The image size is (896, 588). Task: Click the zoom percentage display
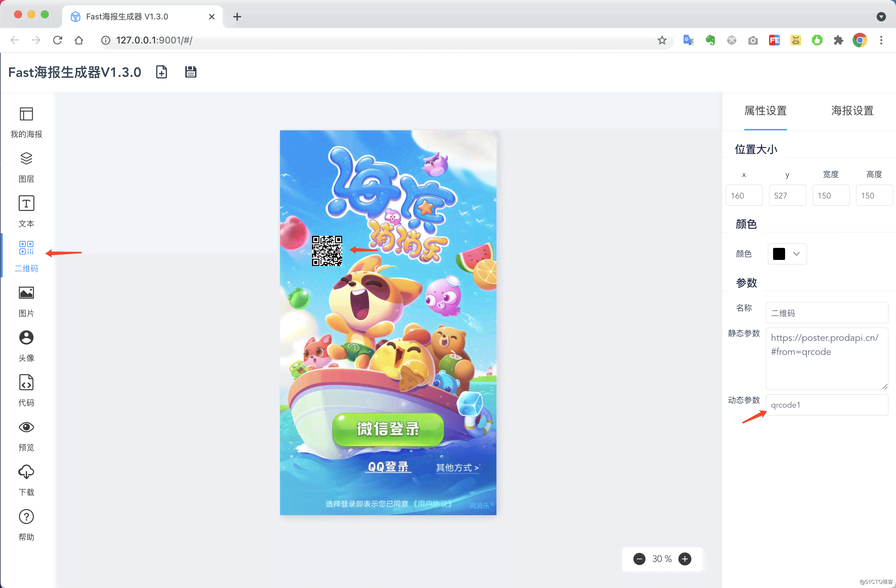[660, 559]
